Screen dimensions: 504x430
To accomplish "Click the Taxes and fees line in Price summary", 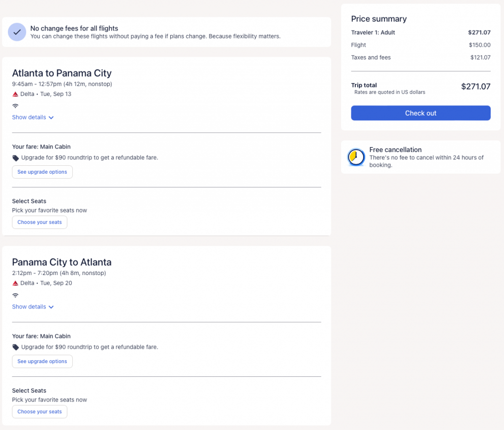I will coord(371,58).
